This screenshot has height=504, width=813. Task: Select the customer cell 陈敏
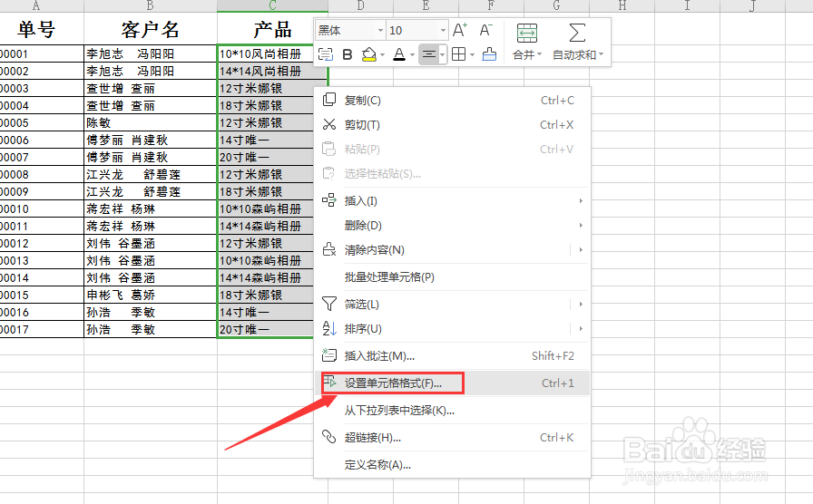click(151, 122)
